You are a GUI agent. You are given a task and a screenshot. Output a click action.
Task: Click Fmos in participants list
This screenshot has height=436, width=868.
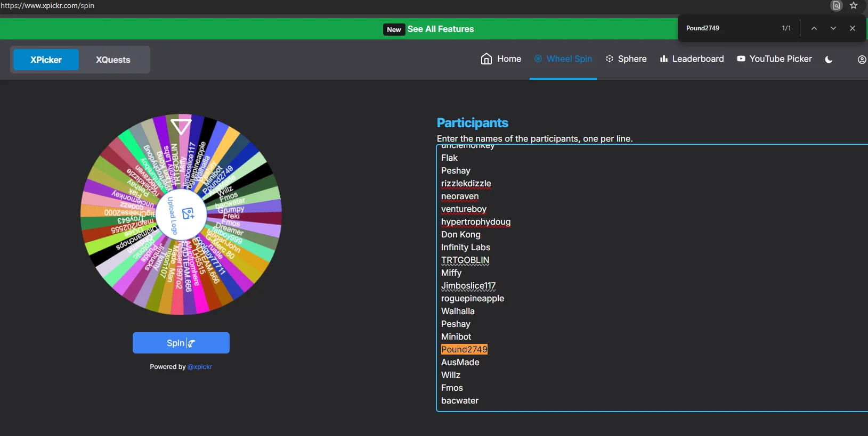[x=452, y=388]
